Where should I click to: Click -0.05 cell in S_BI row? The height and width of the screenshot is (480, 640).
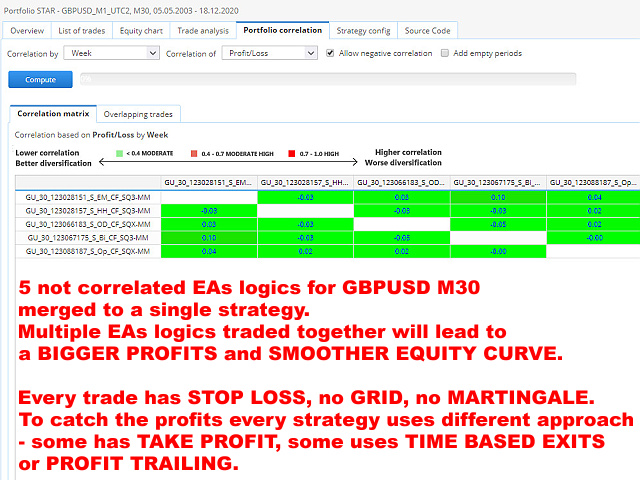click(402, 238)
